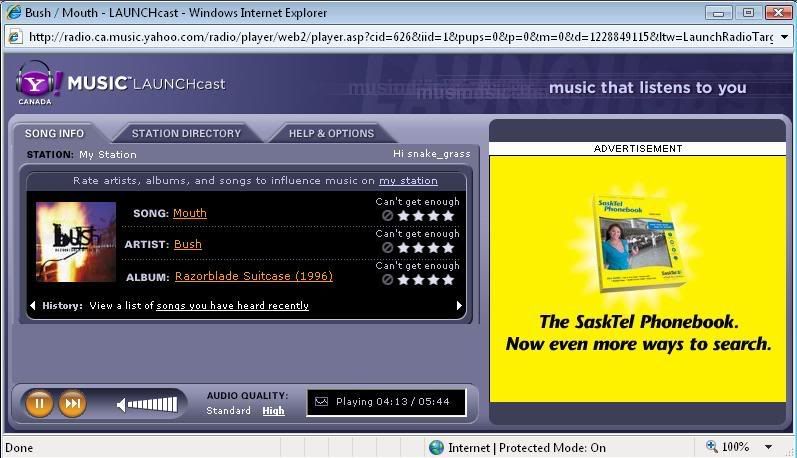
Task: Rate artist Bush with the third star
Action: click(433, 248)
